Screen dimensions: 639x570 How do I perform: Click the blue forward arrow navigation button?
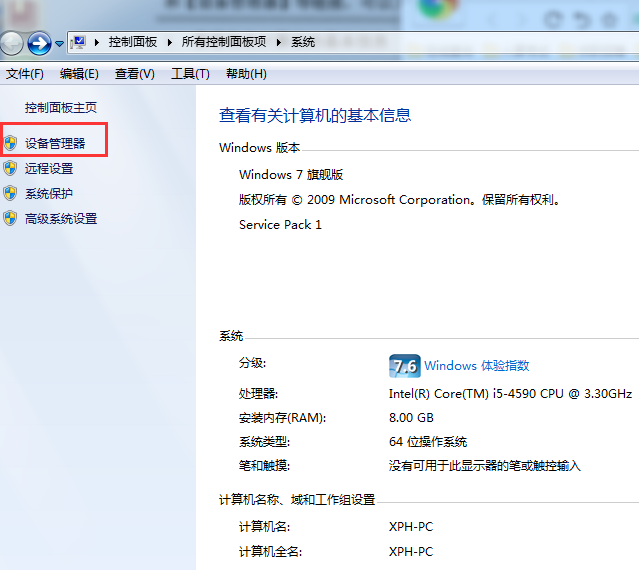click(x=39, y=42)
